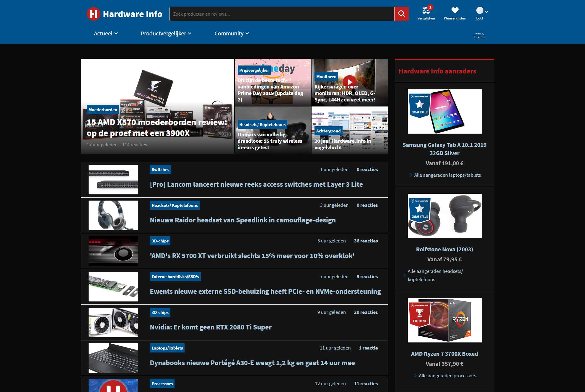Screen dimensions: 585x392
Task: Click the search magnifier icon
Action: (x=401, y=14)
